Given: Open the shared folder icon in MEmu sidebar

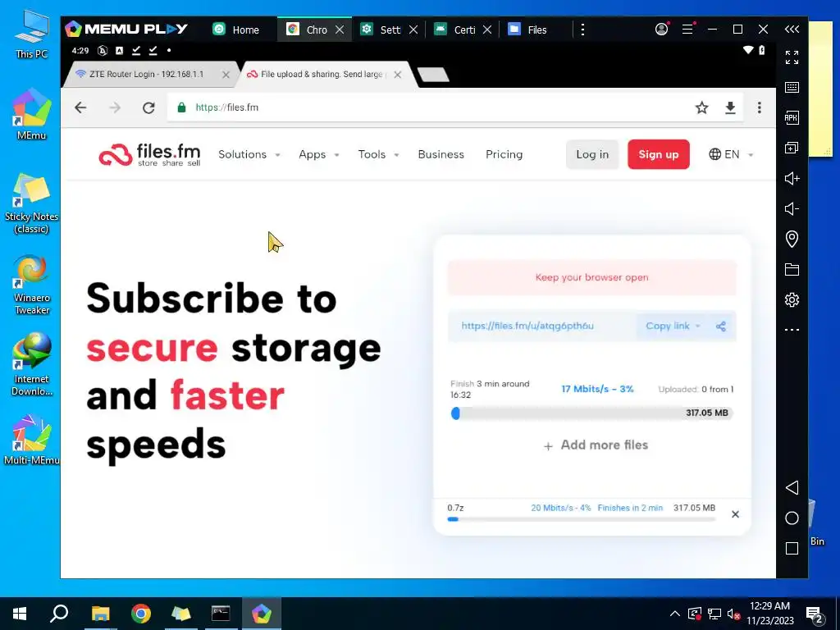Looking at the screenshot, I should coord(792,269).
